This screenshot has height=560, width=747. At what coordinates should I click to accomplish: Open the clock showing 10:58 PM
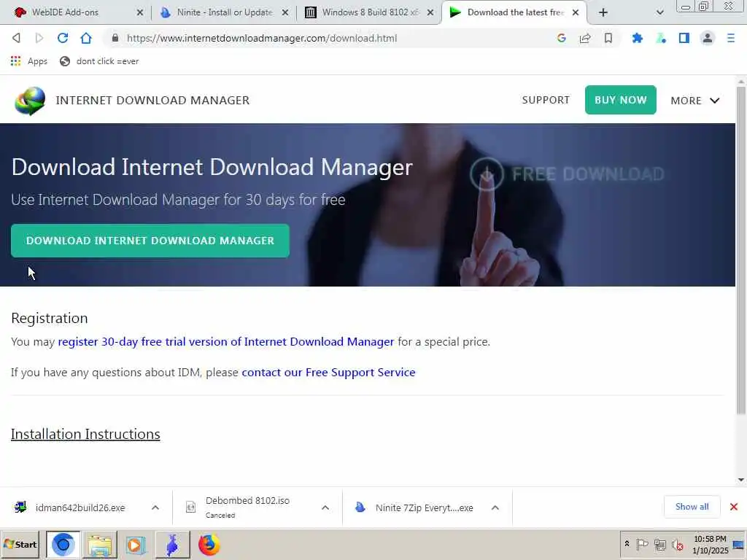[710, 544]
